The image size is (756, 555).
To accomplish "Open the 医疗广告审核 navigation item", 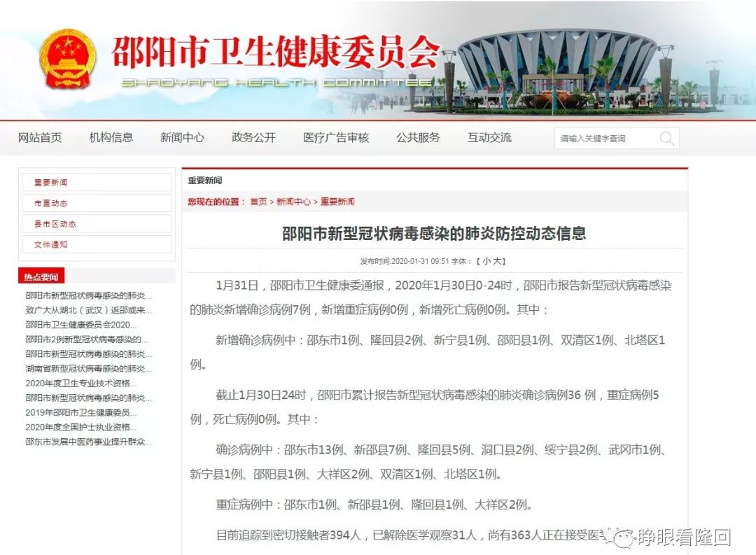I will tap(335, 138).
